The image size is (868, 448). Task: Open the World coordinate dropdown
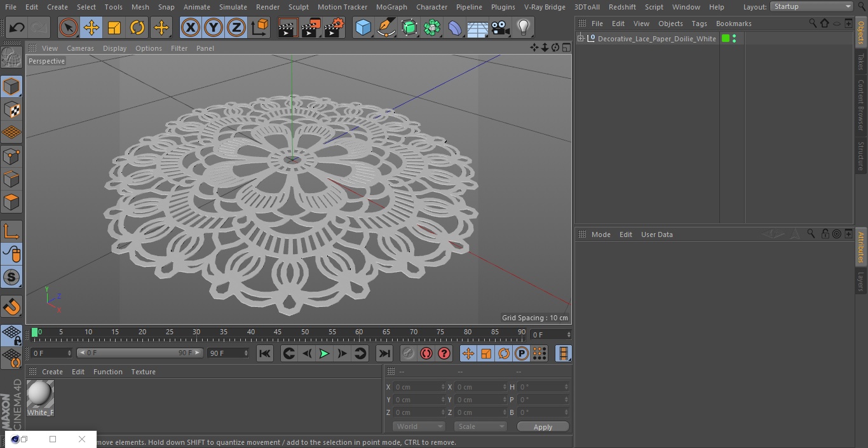tap(419, 426)
